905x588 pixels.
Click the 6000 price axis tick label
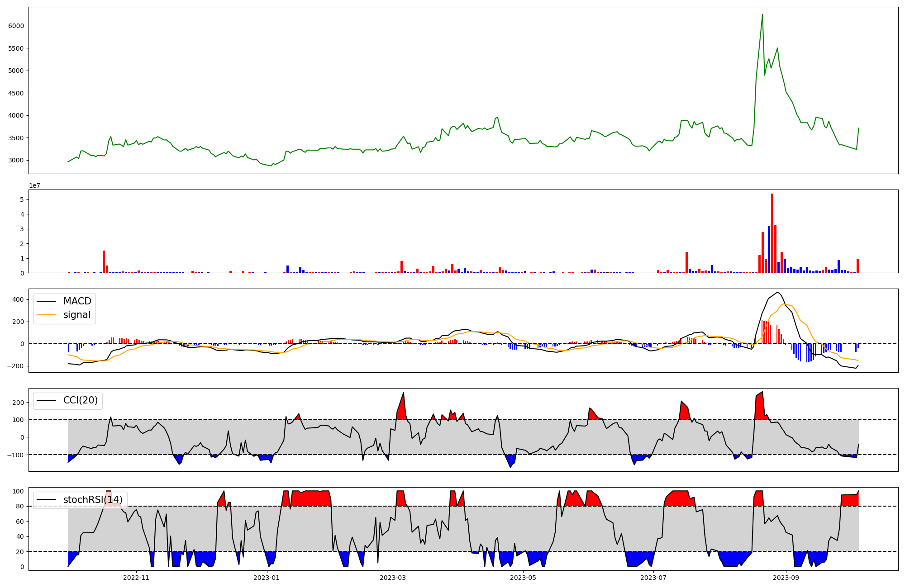click(x=16, y=26)
